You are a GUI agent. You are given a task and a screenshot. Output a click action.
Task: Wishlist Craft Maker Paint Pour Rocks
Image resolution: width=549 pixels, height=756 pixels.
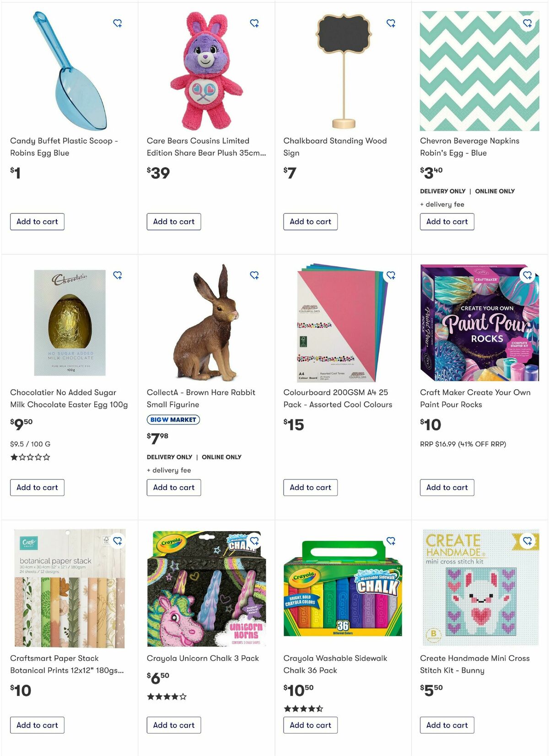[x=527, y=275]
